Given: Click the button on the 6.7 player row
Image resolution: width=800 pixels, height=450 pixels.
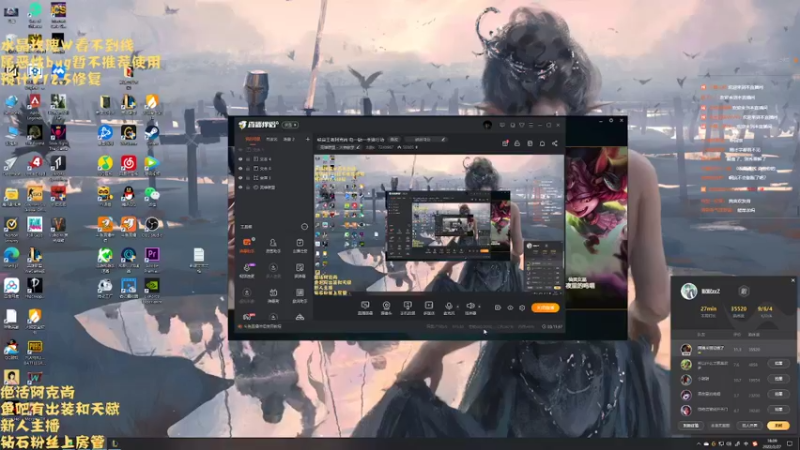Looking at the screenshot, I should (x=779, y=409).
